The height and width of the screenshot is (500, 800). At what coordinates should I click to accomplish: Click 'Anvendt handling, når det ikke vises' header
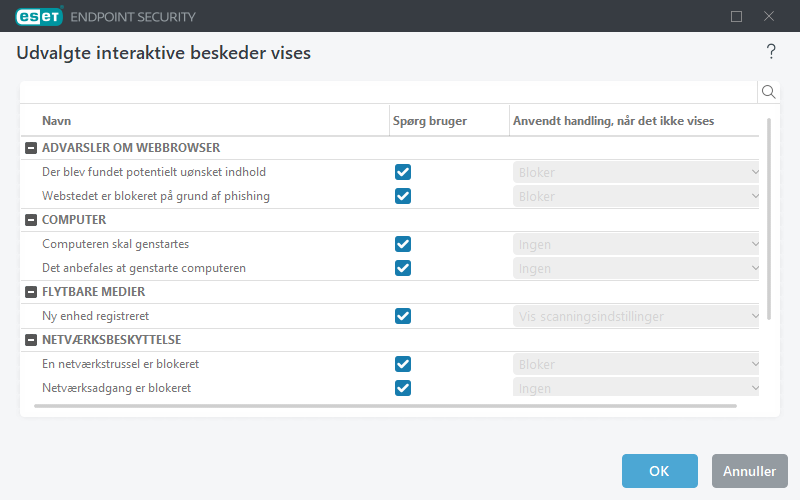click(x=613, y=121)
